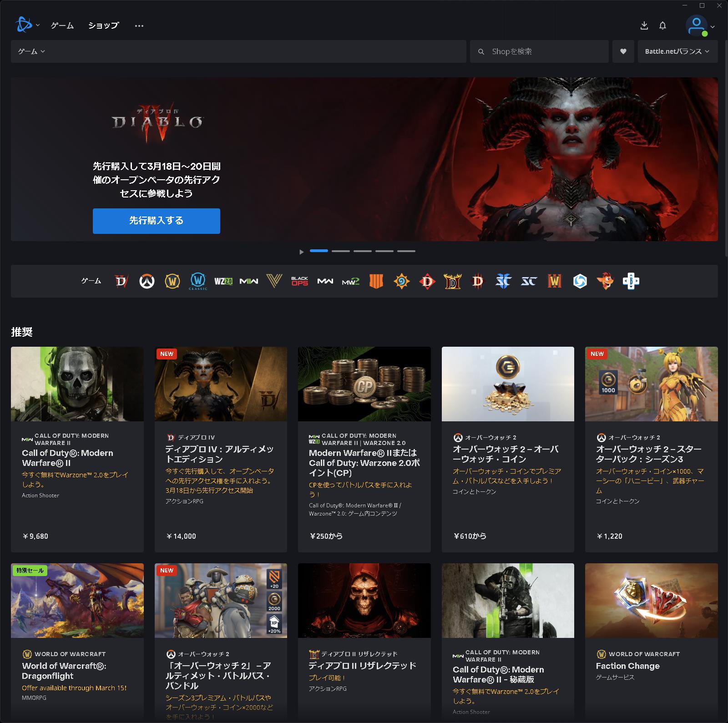Click the ￥1,220 price text
This screenshot has height=723, width=728.
(609, 536)
